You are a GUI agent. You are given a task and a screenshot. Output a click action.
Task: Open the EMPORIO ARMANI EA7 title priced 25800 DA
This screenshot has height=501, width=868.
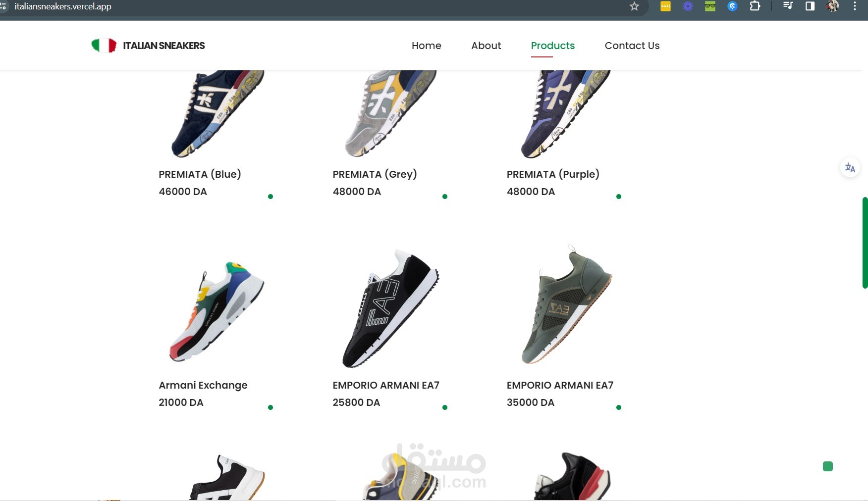[386, 385]
